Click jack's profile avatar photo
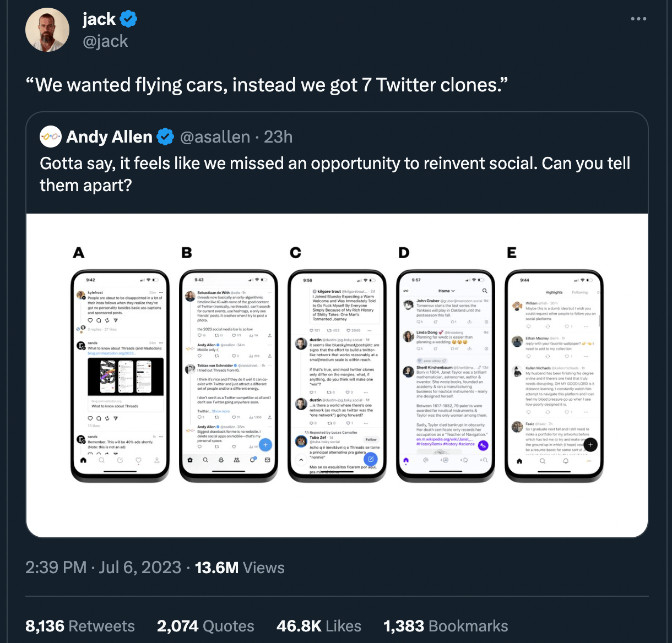This screenshot has height=643, width=672. (47, 30)
